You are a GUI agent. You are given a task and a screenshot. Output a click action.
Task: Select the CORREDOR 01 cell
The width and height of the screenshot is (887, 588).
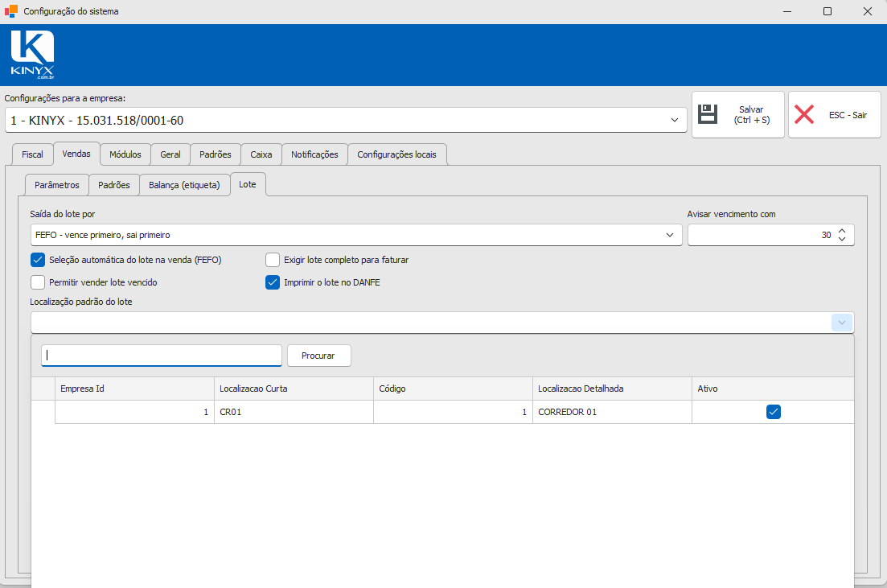point(612,412)
